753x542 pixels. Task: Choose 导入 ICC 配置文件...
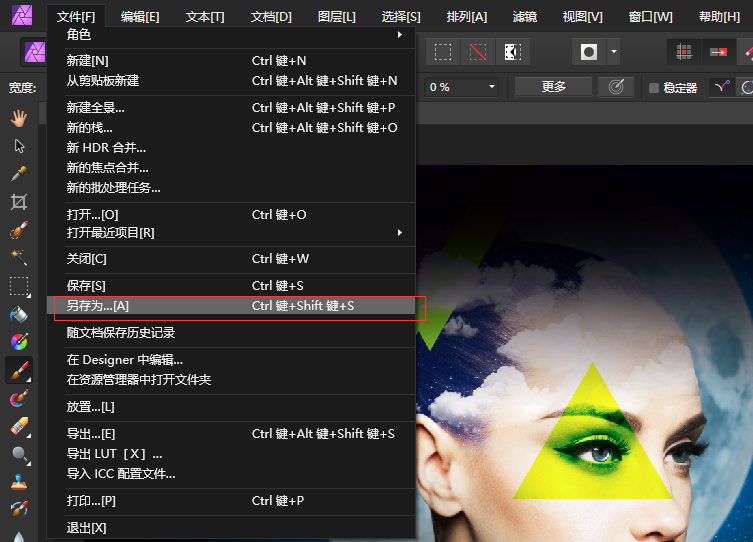(x=231, y=474)
